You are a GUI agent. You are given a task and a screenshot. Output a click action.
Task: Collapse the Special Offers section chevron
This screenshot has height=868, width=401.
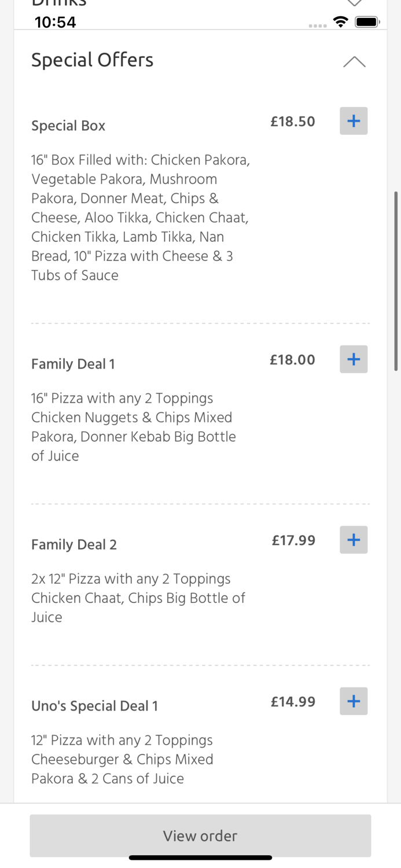(x=354, y=61)
